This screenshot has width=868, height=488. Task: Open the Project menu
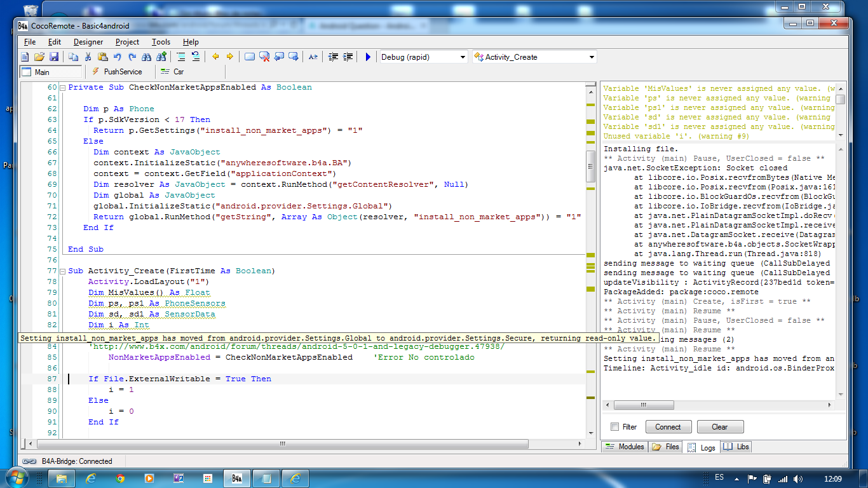(127, 42)
